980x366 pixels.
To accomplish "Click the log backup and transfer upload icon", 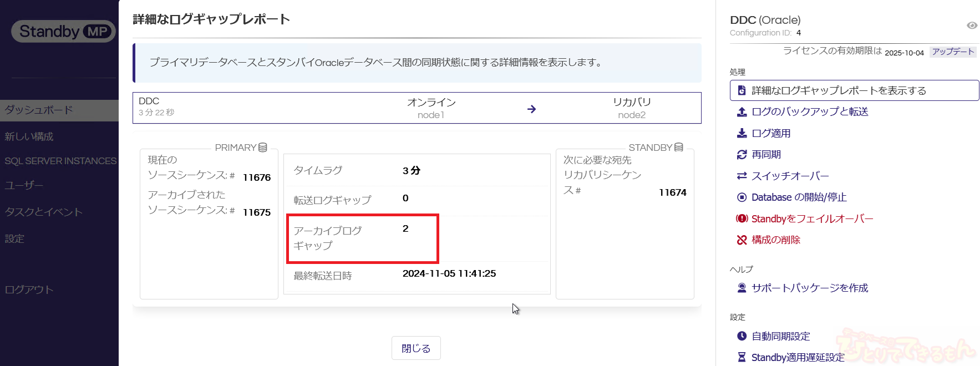I will (x=742, y=112).
